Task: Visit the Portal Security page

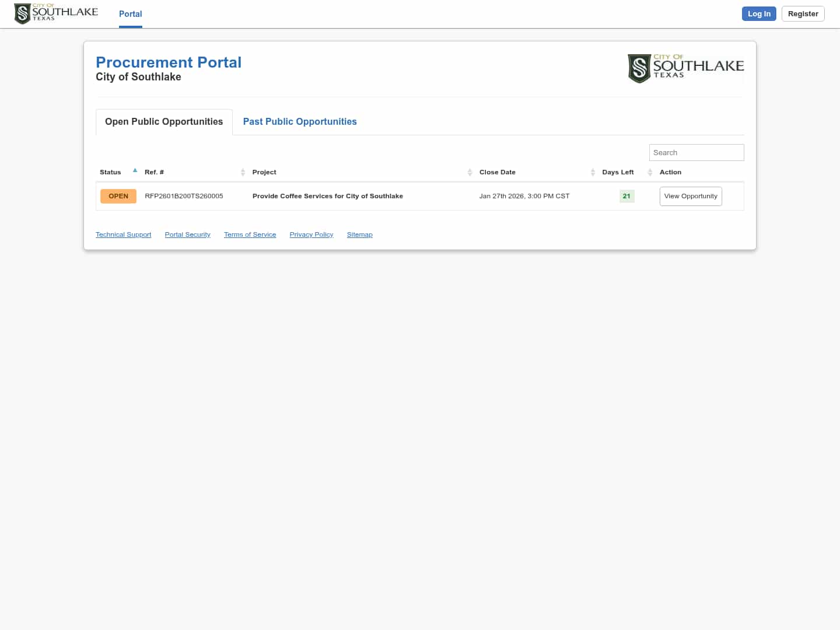Action: (187, 235)
